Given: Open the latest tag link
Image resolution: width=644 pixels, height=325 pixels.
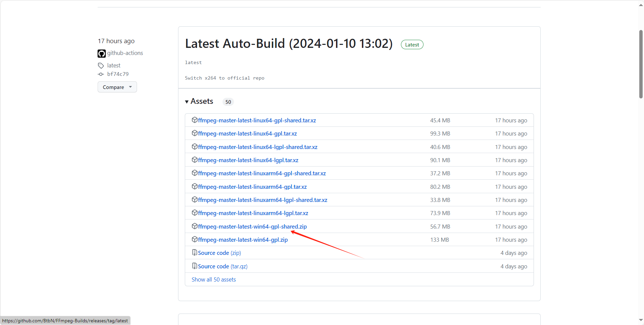Looking at the screenshot, I should tap(114, 65).
